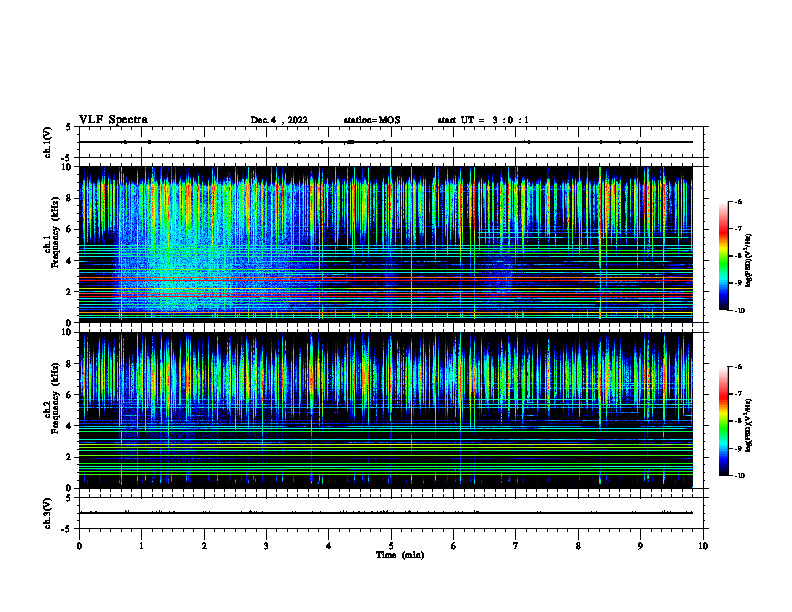Click the 'Time (min)' axis label

400,555
